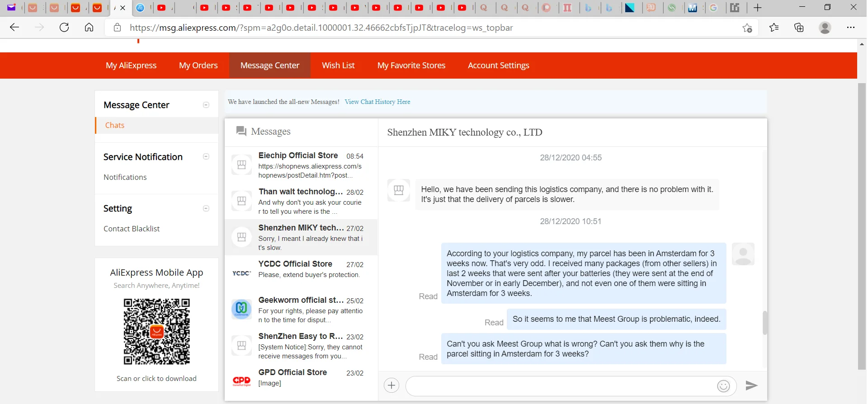
Task: Click the Meest Group is problematic message
Action: tap(617, 319)
